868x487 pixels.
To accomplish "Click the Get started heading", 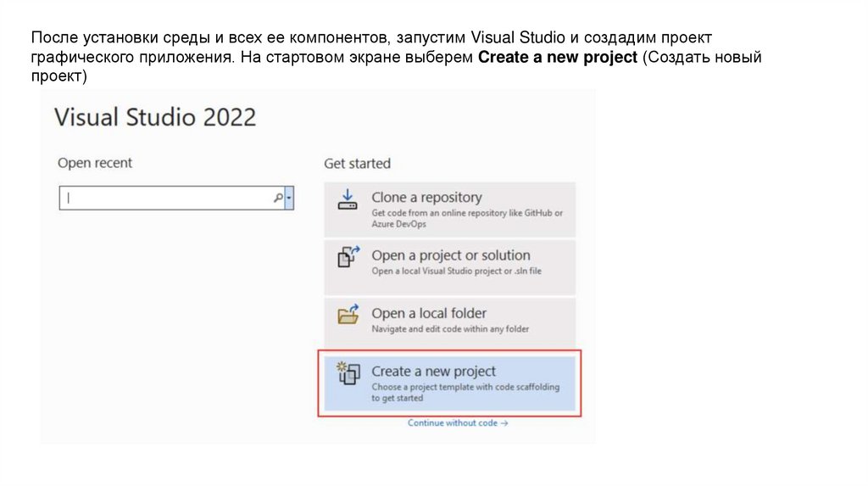I will (357, 163).
